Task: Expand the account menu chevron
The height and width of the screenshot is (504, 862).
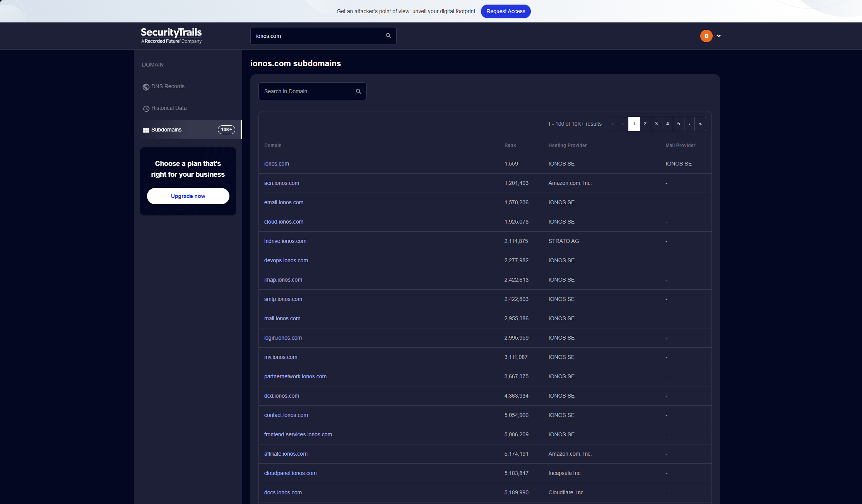Action: tap(718, 36)
